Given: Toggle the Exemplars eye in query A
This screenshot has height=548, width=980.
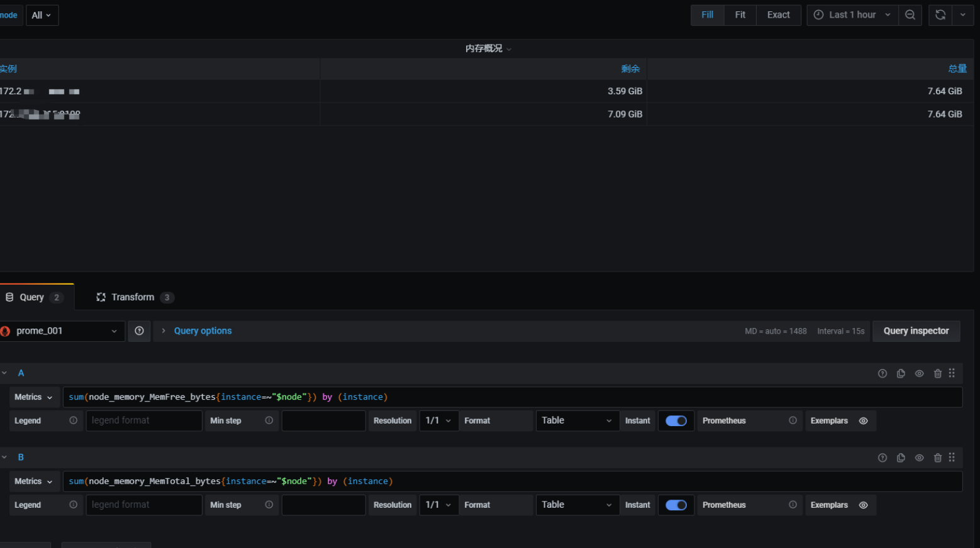Looking at the screenshot, I should pos(864,421).
